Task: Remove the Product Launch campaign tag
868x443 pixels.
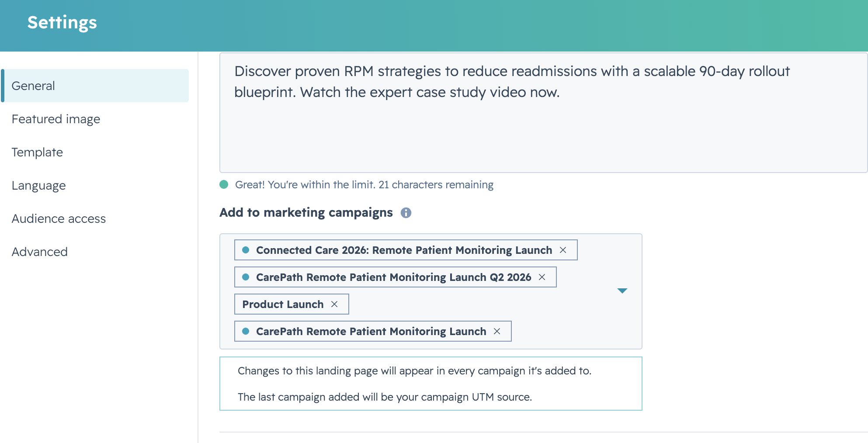Action: (334, 304)
